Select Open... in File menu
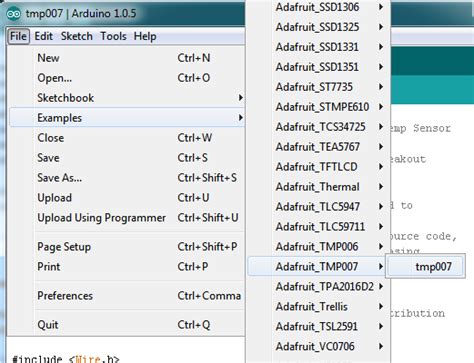474x363 pixels. point(127,78)
